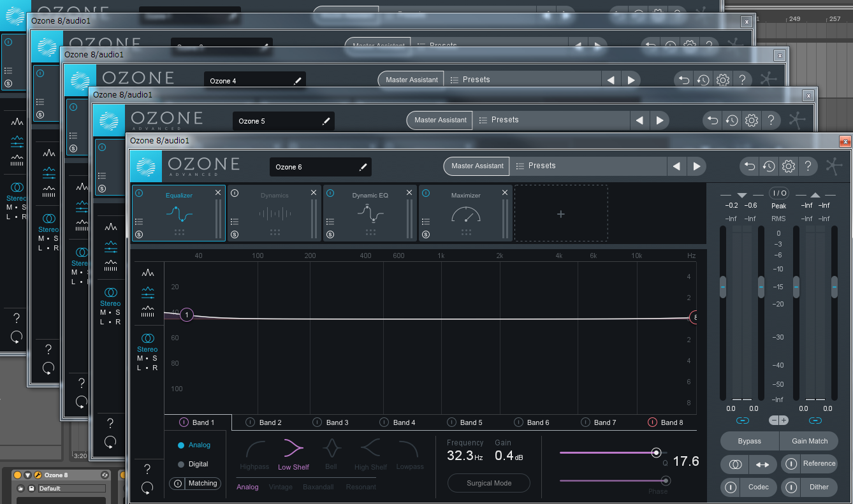Toggle the Dynamic EQ module power button
This screenshot has width=853, height=504.
[x=330, y=193]
